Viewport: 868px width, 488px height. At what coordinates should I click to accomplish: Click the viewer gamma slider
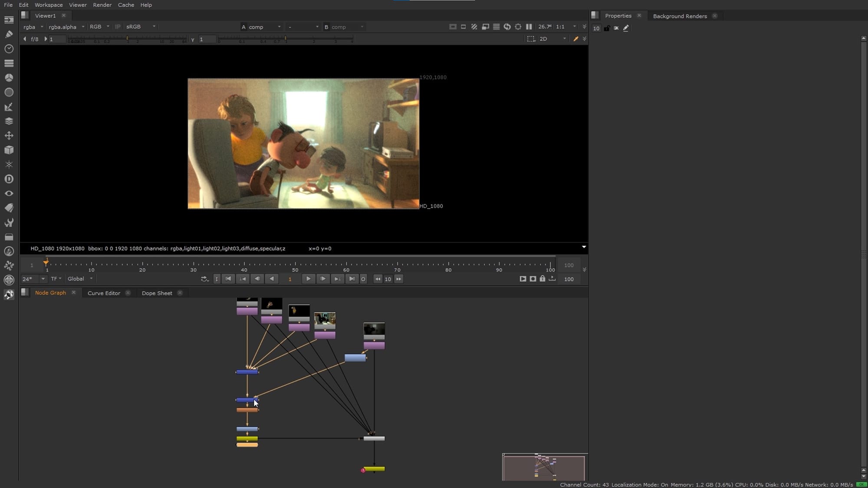click(285, 39)
